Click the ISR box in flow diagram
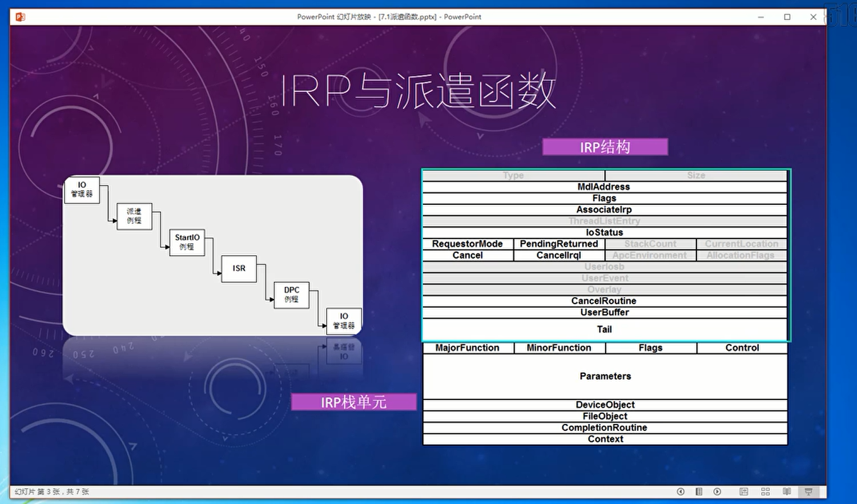Screen dimensions: 857x504 click(x=239, y=268)
